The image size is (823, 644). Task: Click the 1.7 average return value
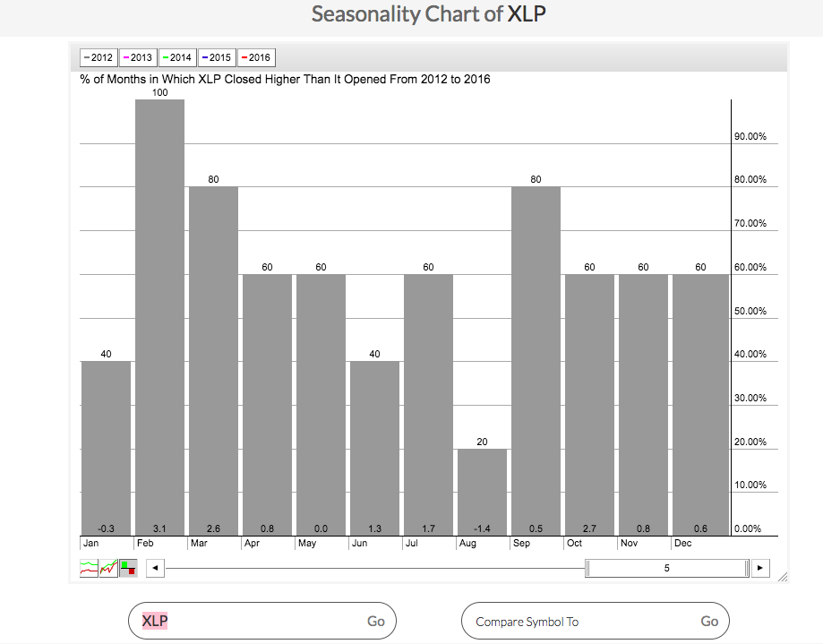428,528
